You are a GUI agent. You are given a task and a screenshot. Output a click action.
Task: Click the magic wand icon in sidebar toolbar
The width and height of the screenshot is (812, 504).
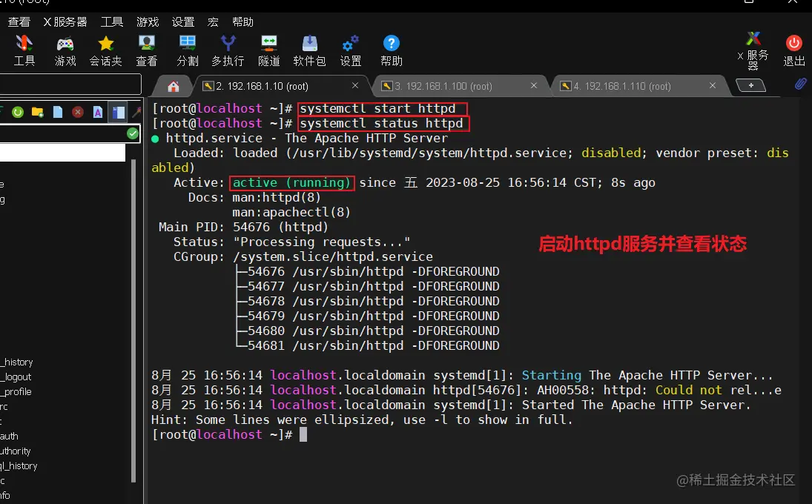coord(136,112)
